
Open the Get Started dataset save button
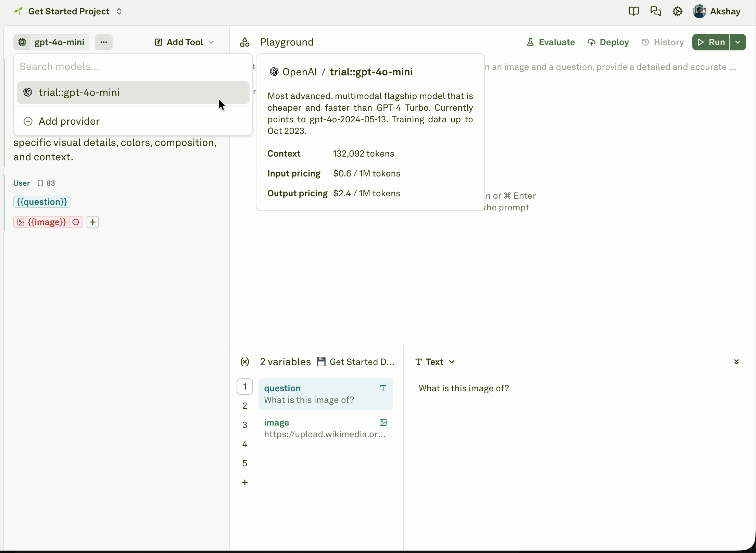pyautogui.click(x=355, y=362)
